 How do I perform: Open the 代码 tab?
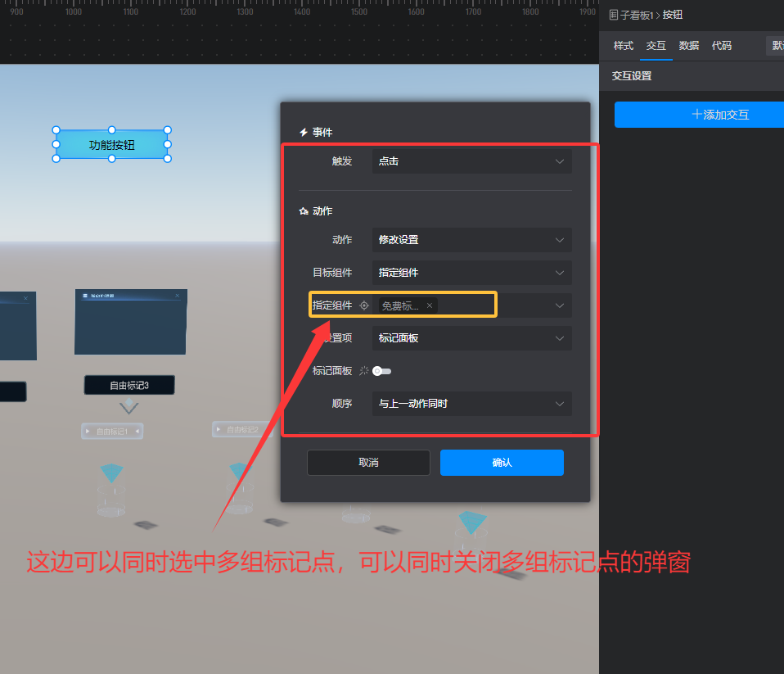point(722,46)
